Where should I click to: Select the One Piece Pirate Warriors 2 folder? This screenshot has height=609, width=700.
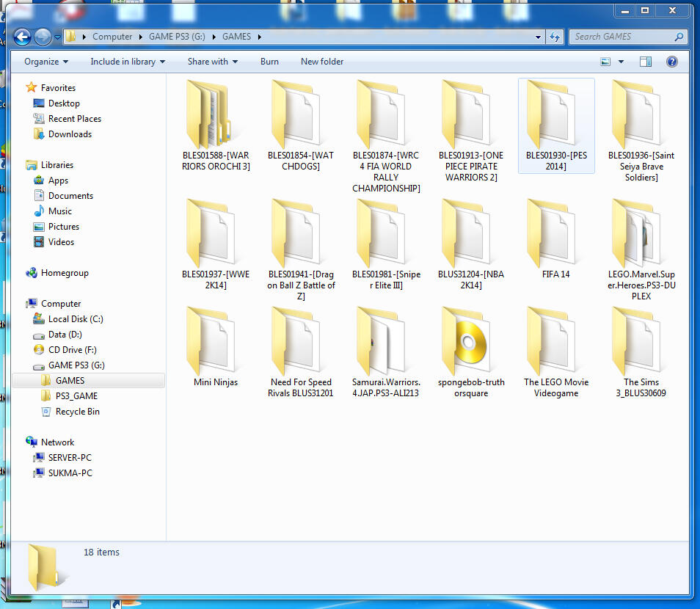471,131
